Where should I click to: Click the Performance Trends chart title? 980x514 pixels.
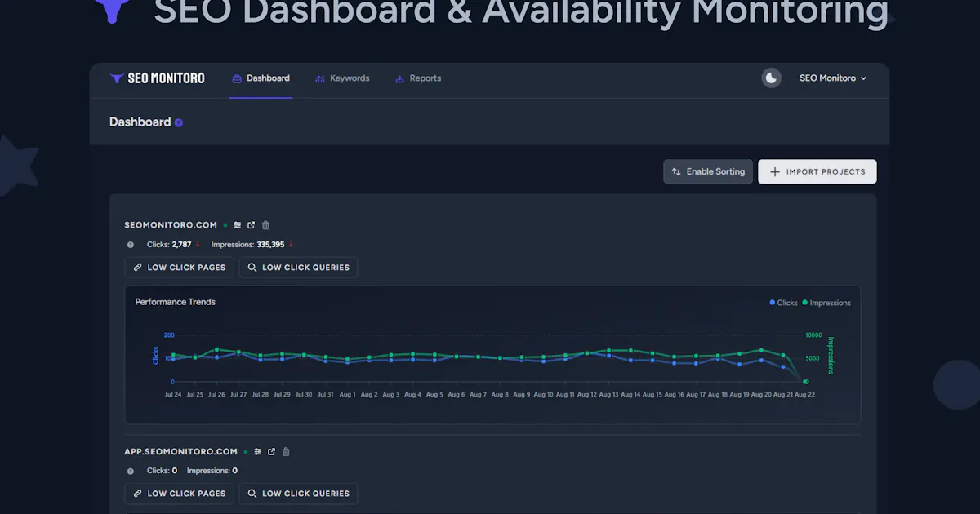(x=176, y=302)
